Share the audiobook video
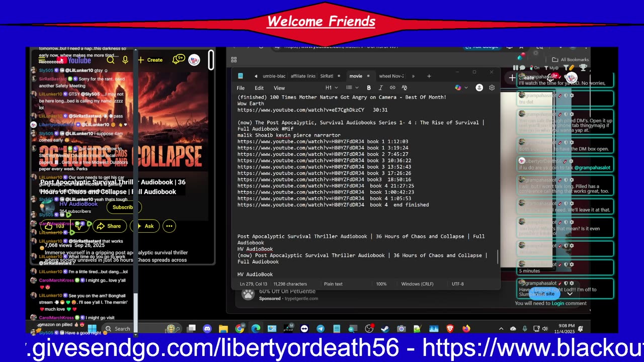The width and height of the screenshot is (644, 362). [x=109, y=226]
